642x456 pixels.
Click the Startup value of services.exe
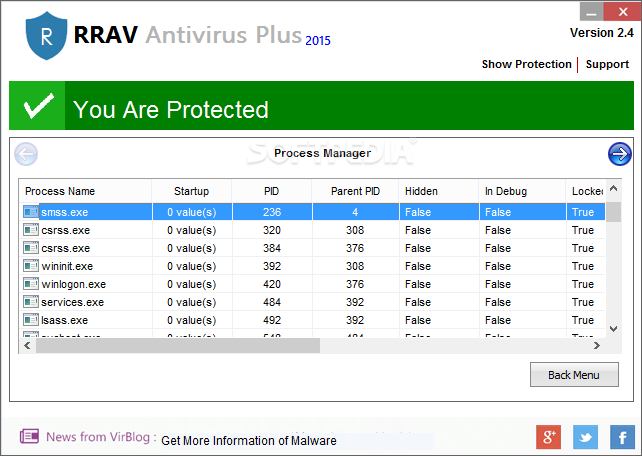[192, 302]
